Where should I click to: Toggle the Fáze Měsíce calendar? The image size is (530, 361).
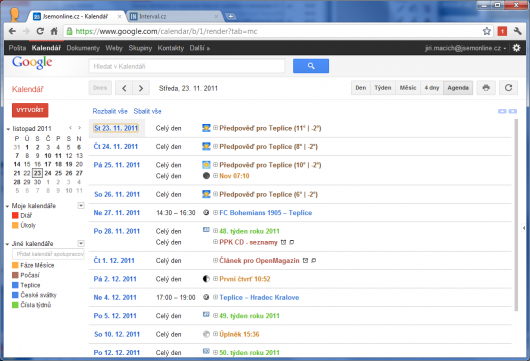pos(15,265)
